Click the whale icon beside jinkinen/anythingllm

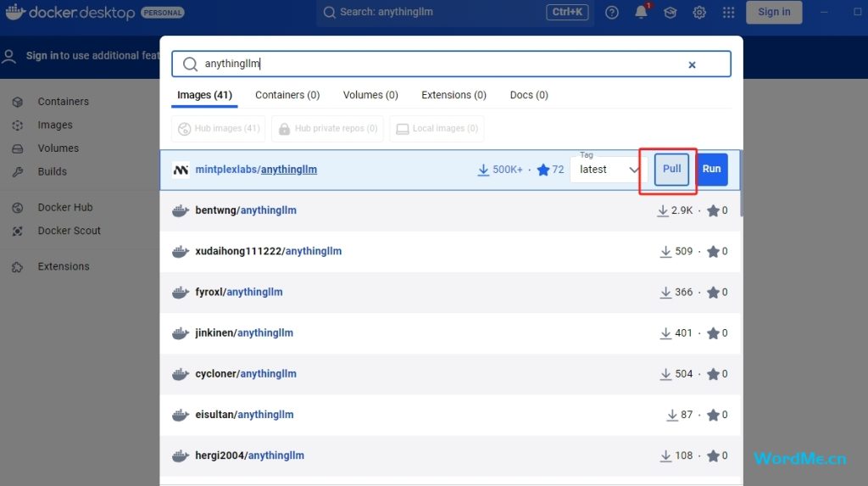pos(181,333)
